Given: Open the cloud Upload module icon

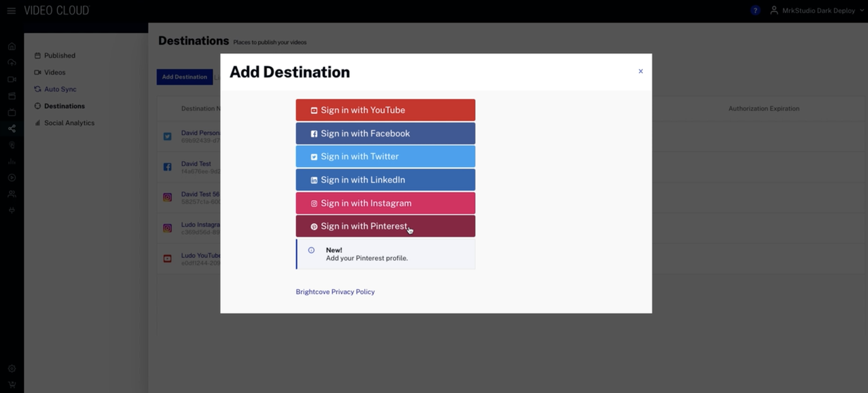Looking at the screenshot, I should (12, 62).
